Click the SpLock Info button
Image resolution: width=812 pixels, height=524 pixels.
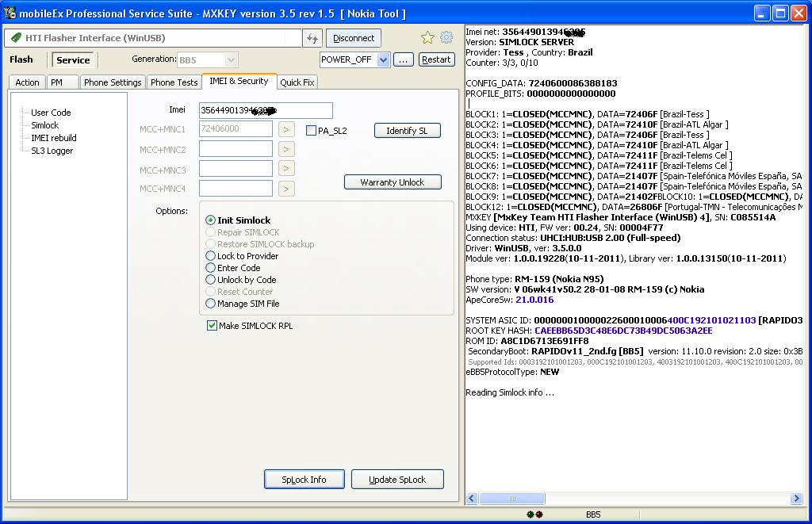[x=304, y=480]
